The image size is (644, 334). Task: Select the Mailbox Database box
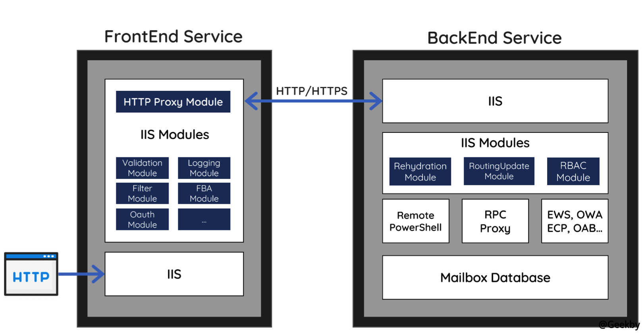(495, 278)
